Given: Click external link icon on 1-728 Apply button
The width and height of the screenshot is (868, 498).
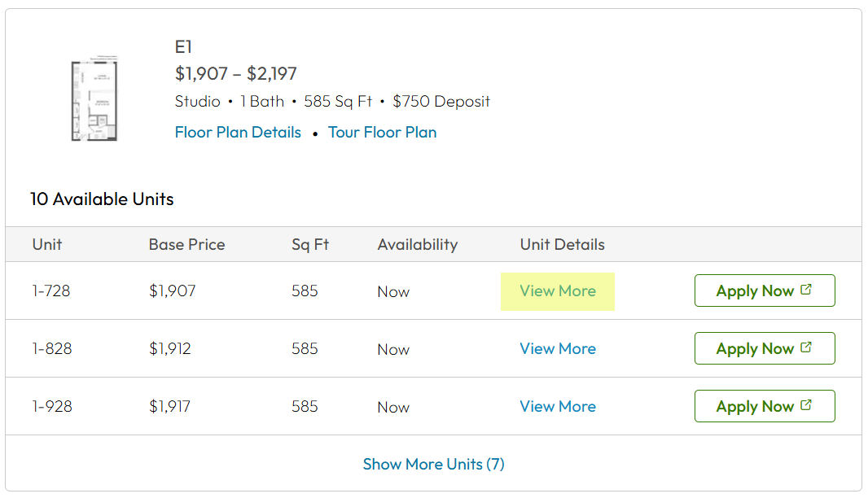Looking at the screenshot, I should (806, 290).
